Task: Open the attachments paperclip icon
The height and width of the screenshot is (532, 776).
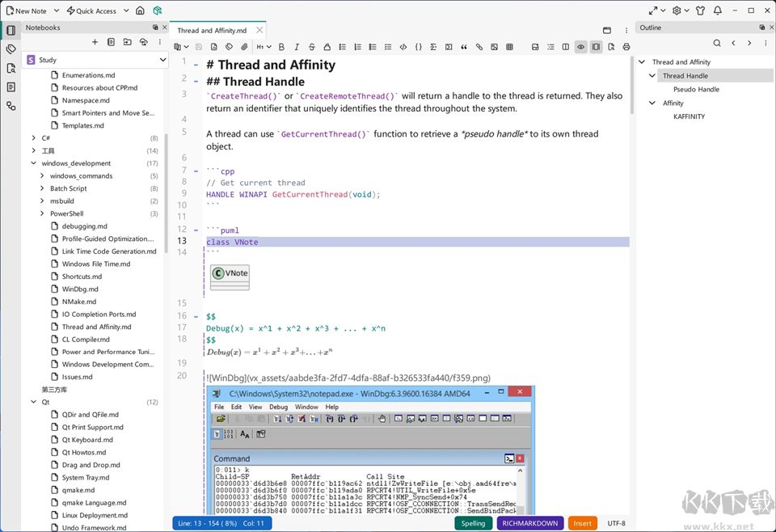Action: tap(244, 47)
